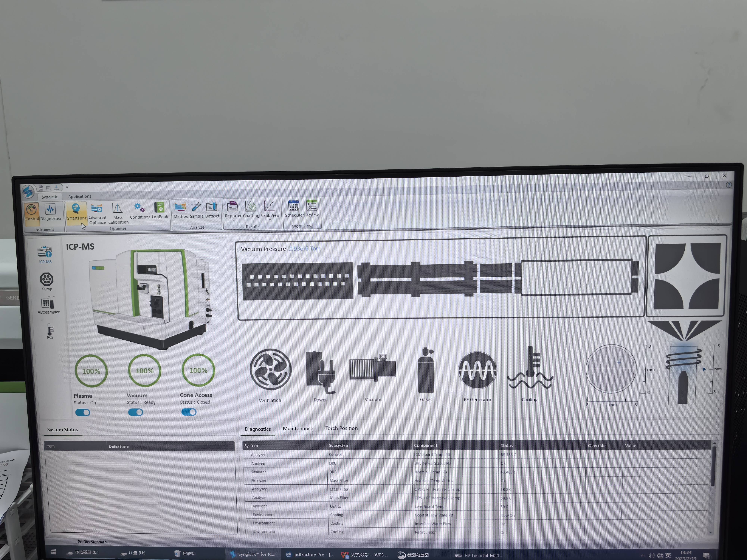This screenshot has width=747, height=560.
Task: Open the Diagnostics instrument view
Action: tap(51, 212)
